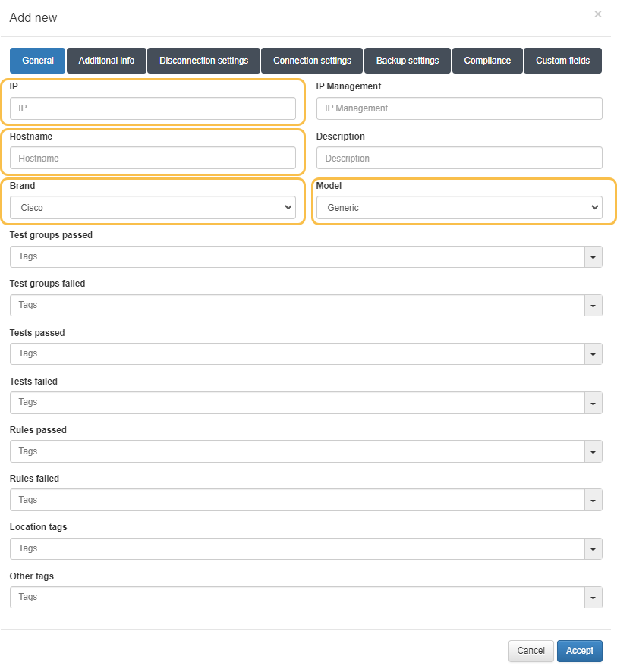
Task: Click the IP input field
Action: coord(153,108)
